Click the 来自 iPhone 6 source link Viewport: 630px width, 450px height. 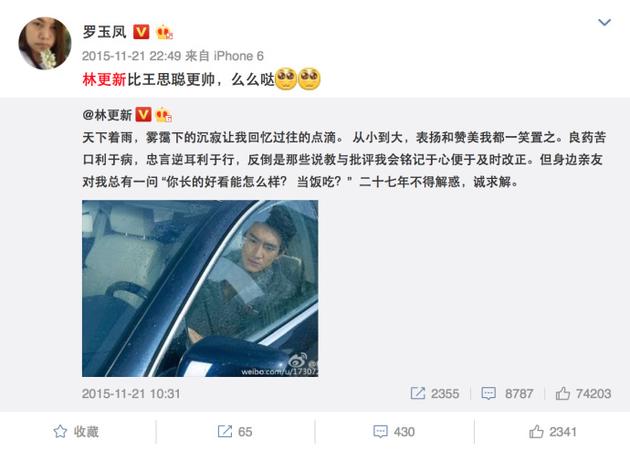(225, 56)
